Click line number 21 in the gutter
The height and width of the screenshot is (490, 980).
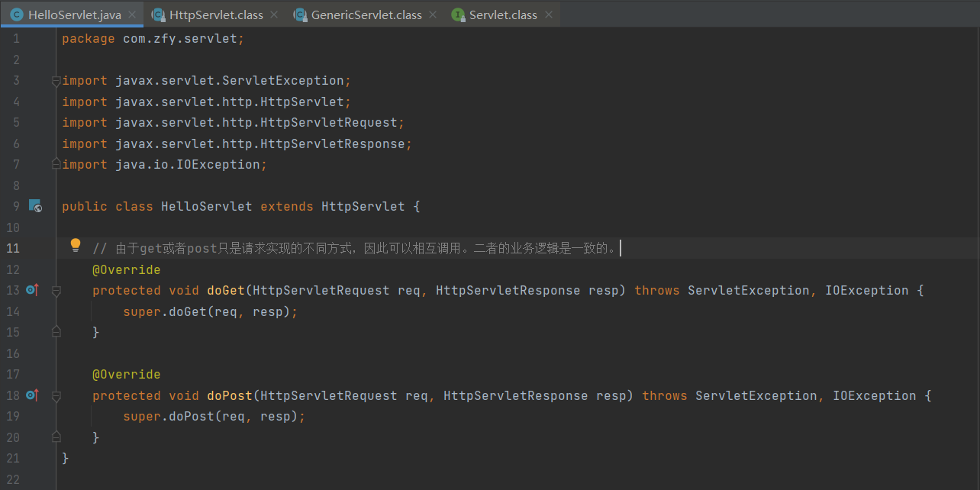pyautogui.click(x=13, y=458)
